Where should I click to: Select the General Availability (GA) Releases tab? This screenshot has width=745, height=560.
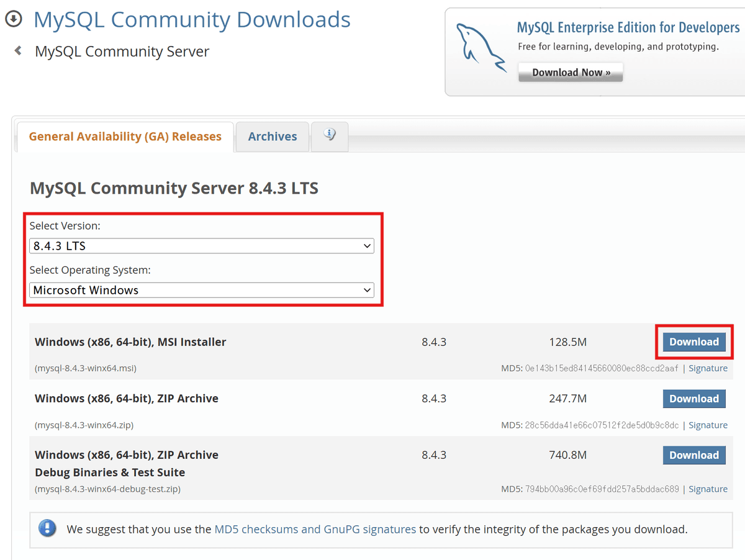coord(124,136)
